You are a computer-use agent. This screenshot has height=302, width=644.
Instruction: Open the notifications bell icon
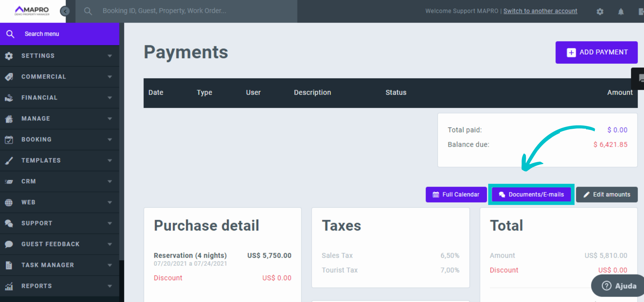pos(621,12)
